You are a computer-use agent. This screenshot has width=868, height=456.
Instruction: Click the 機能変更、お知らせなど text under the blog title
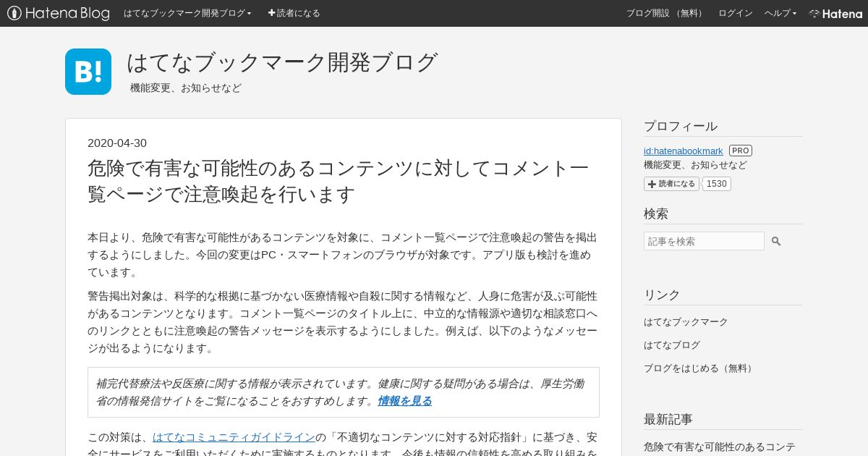coord(186,88)
